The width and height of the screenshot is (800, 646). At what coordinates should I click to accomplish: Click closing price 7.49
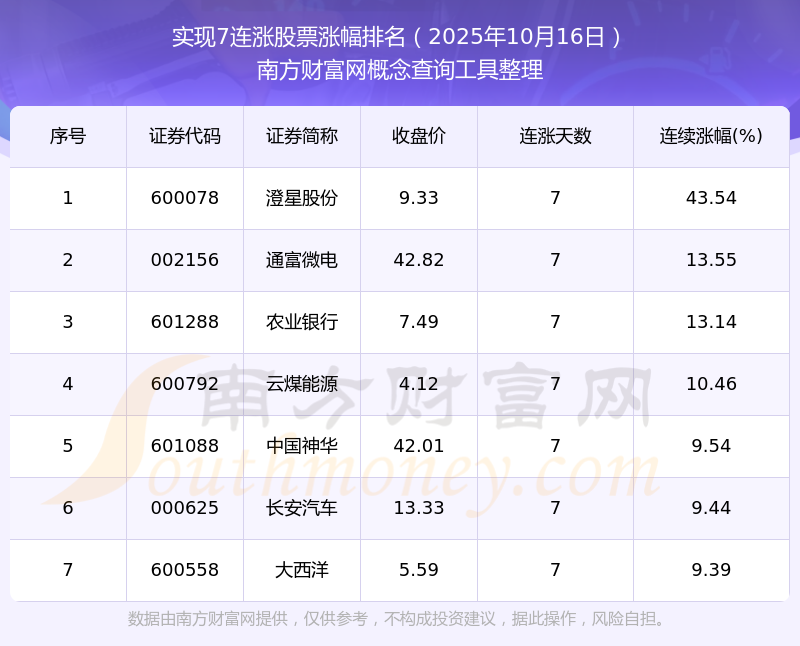coord(419,322)
